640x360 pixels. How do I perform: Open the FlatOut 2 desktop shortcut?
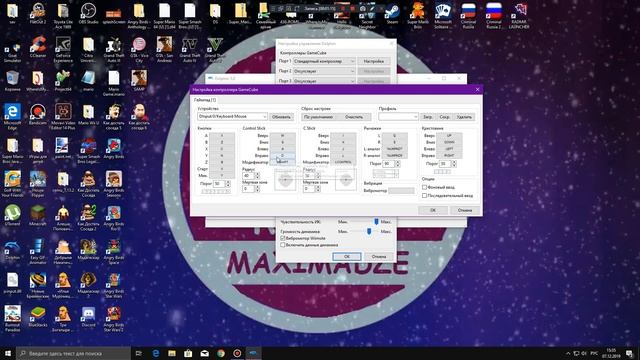click(x=38, y=13)
